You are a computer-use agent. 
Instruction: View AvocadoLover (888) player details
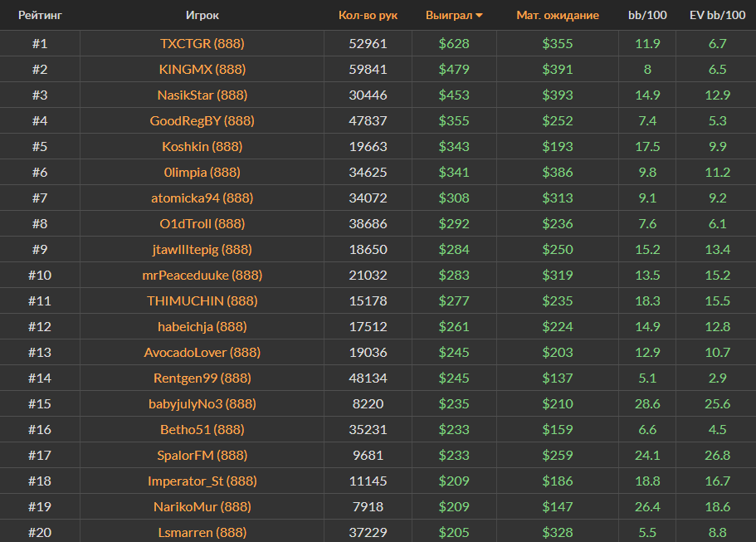[202, 352]
